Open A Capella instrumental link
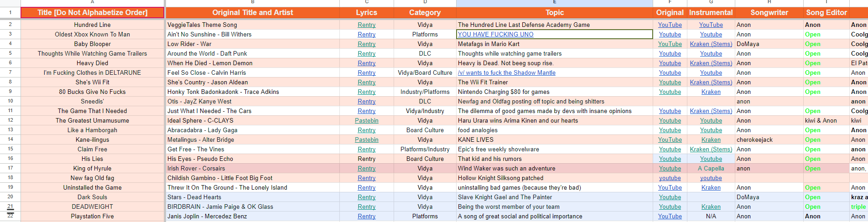Image resolution: width=868 pixels, height=222 pixels. [711, 169]
